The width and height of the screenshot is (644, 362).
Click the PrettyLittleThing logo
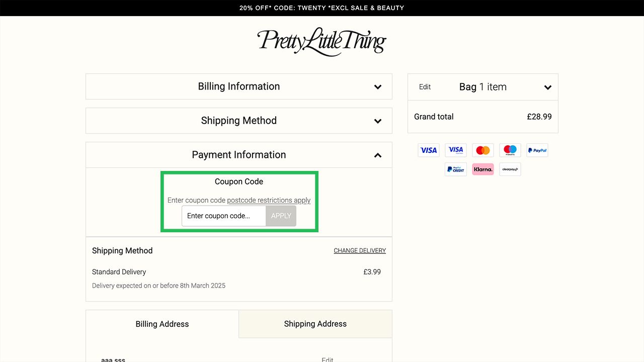[x=321, y=42]
